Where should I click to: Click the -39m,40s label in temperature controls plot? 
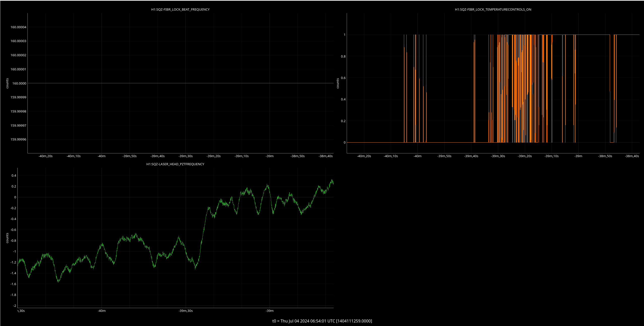coord(471,156)
